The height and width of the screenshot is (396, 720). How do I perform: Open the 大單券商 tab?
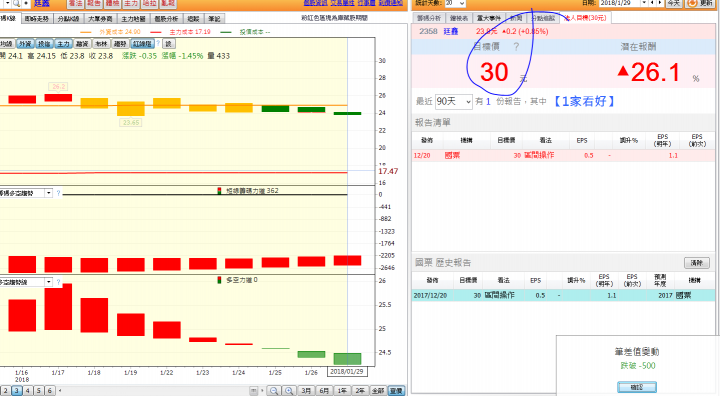100,19
